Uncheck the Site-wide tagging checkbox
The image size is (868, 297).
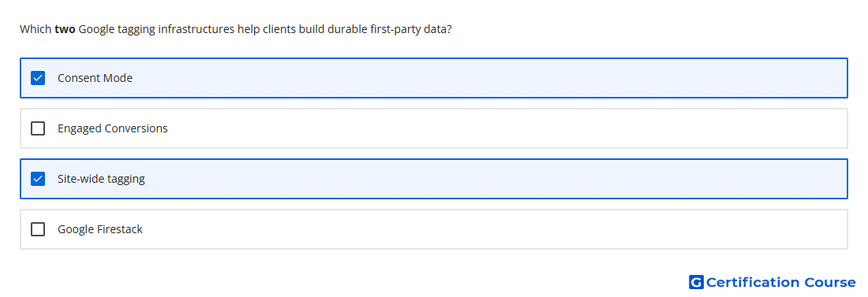coord(38,179)
